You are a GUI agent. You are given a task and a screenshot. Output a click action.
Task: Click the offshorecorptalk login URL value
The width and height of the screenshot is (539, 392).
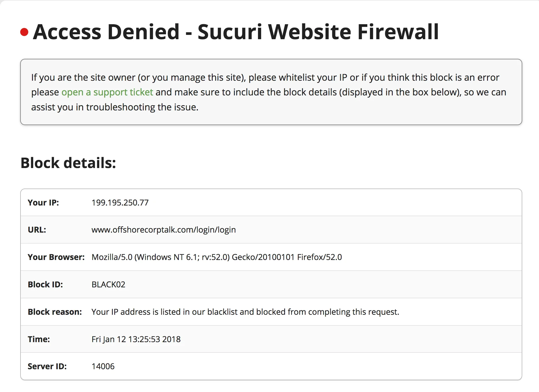(x=164, y=230)
